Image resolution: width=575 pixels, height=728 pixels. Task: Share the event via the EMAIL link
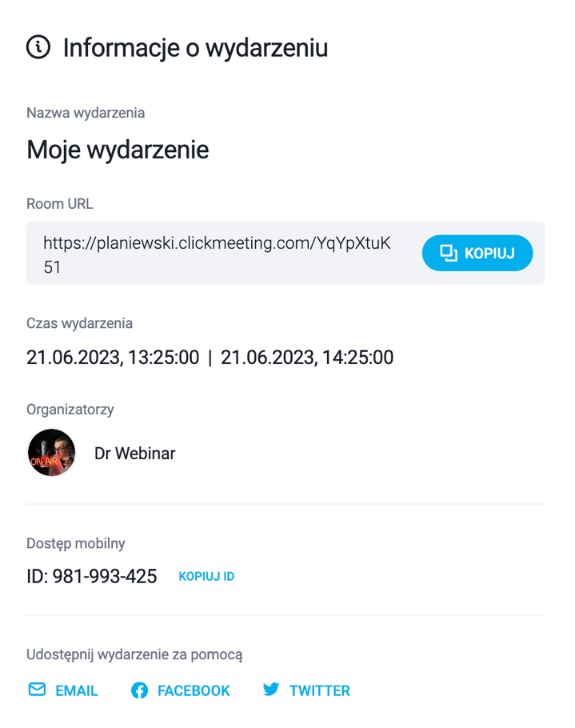76,690
